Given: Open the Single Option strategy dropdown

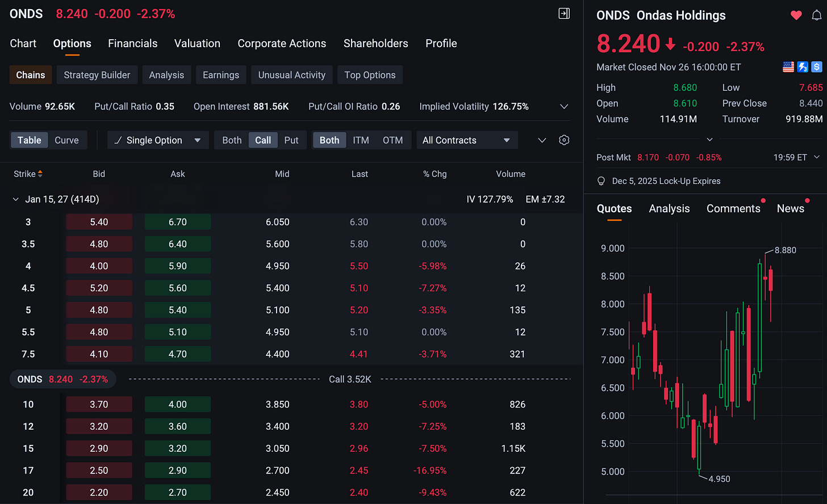Looking at the screenshot, I should (x=158, y=140).
